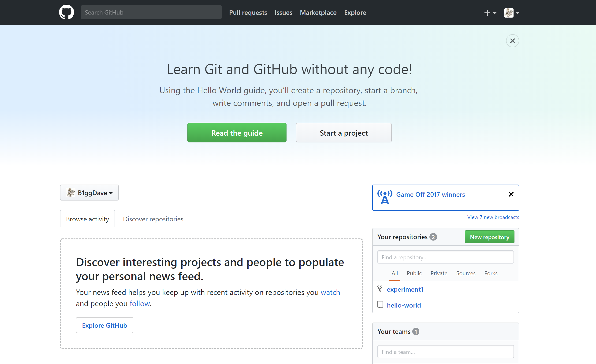596x364 pixels.
Task: Click the Explore GitHub button
Action: 104,325
